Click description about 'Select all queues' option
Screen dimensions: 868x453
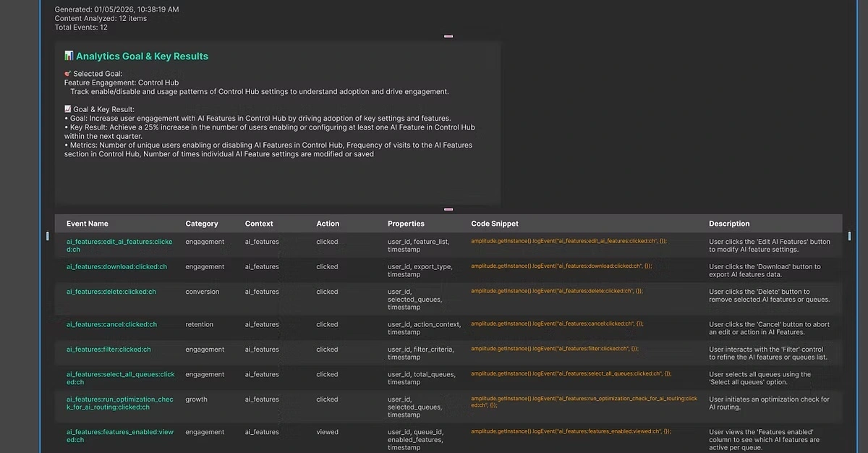[x=760, y=378]
